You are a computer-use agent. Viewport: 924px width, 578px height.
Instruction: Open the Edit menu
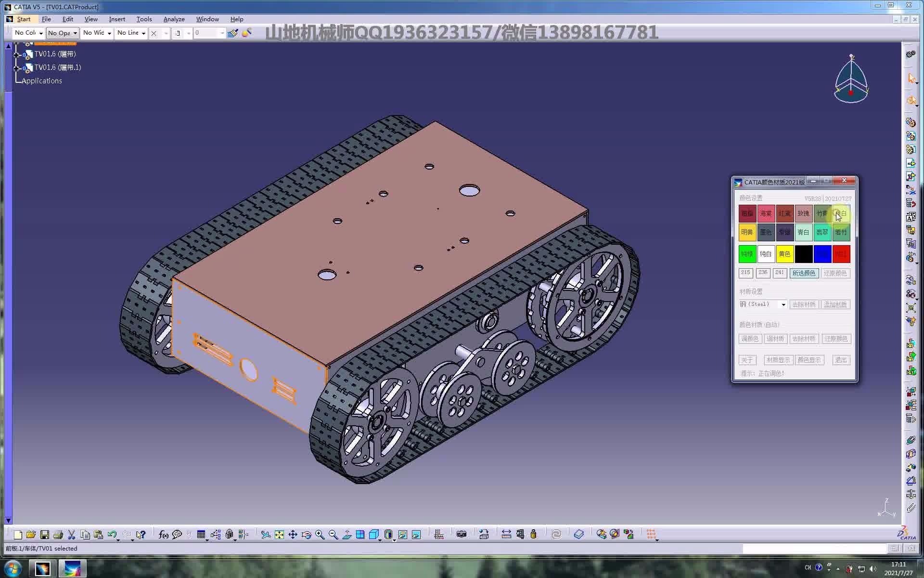(68, 19)
